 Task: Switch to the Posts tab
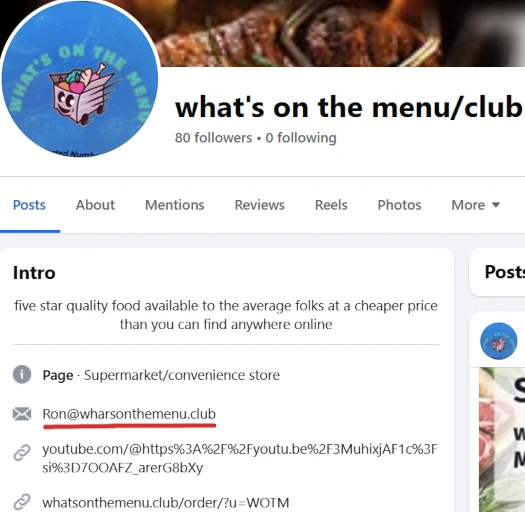pyautogui.click(x=29, y=205)
